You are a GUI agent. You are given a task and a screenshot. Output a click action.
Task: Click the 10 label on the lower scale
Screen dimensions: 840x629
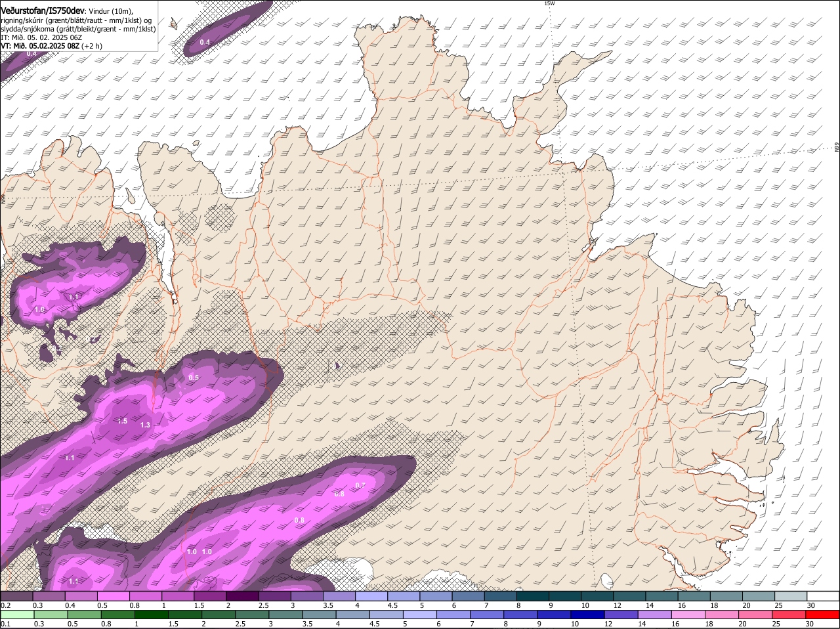574,624
